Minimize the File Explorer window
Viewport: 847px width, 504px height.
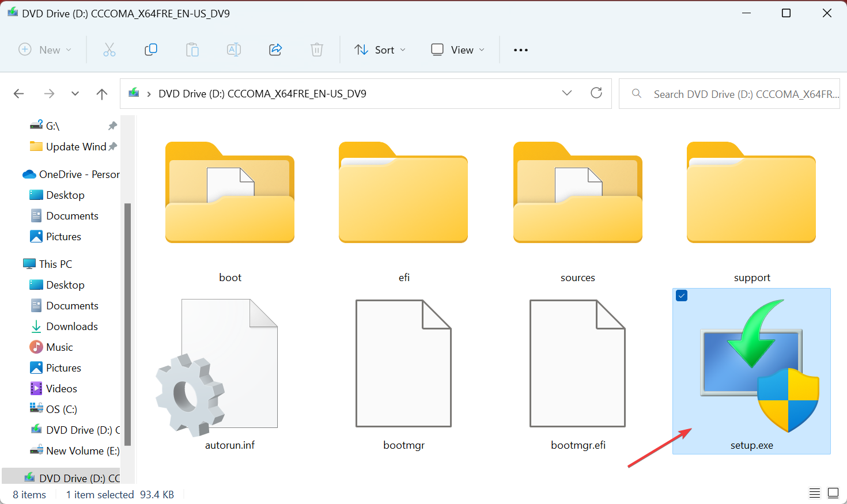click(x=747, y=13)
